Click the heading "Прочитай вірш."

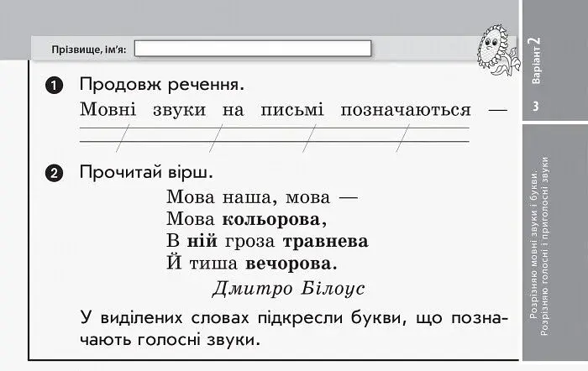146,172
